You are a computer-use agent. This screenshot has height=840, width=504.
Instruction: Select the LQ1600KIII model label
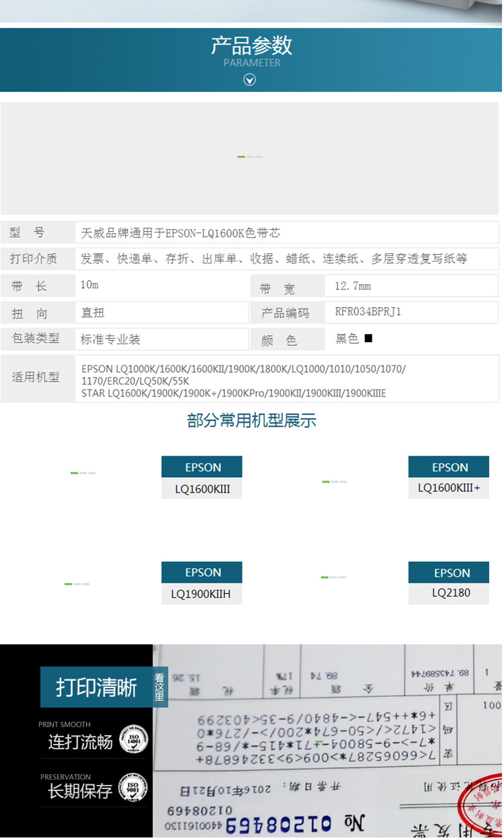(202, 489)
